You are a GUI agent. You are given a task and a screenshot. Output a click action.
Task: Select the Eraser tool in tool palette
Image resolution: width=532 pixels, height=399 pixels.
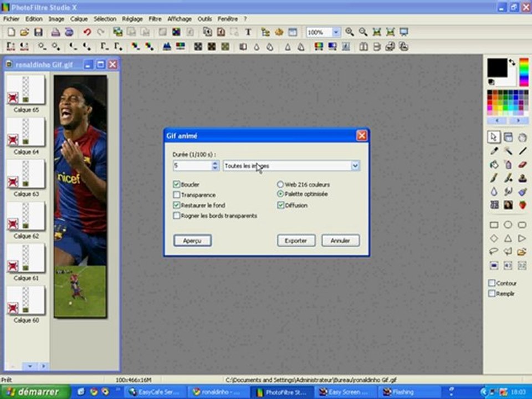(x=522, y=165)
